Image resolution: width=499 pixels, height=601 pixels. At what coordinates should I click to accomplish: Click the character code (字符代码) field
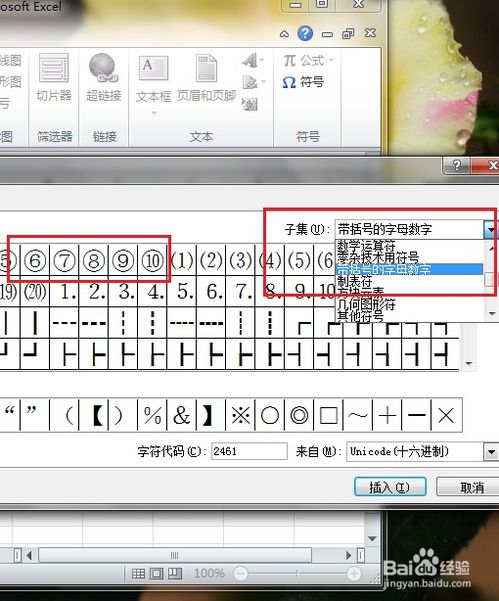(249, 451)
